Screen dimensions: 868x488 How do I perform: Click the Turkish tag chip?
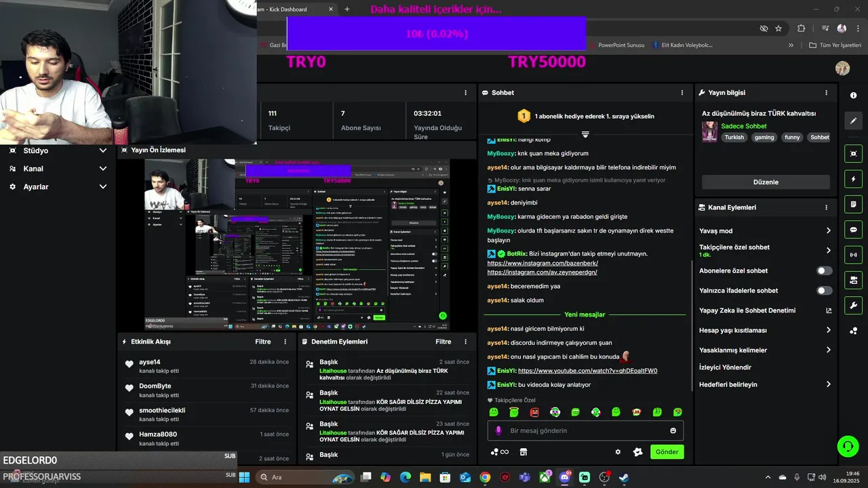(734, 137)
